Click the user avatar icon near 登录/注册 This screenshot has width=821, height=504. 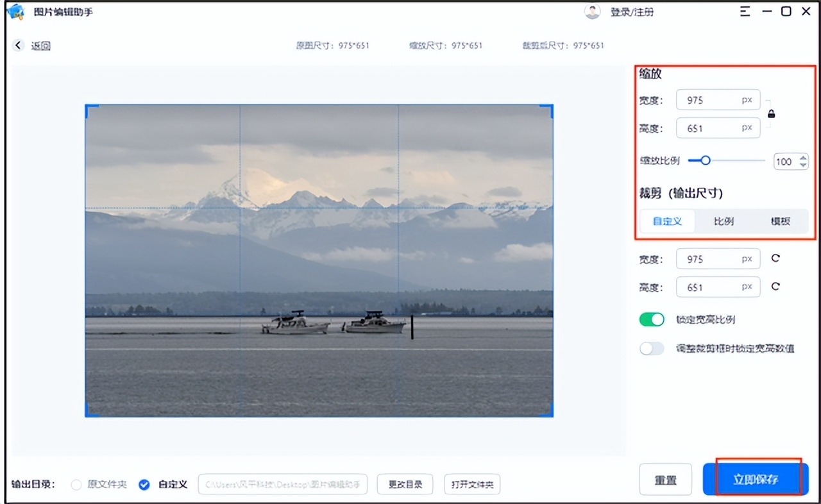[591, 11]
